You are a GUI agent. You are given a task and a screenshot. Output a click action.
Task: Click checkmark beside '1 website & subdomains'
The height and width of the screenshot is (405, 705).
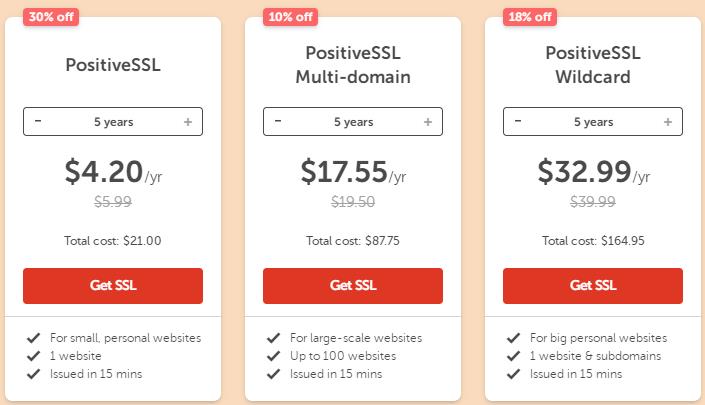tap(514, 356)
